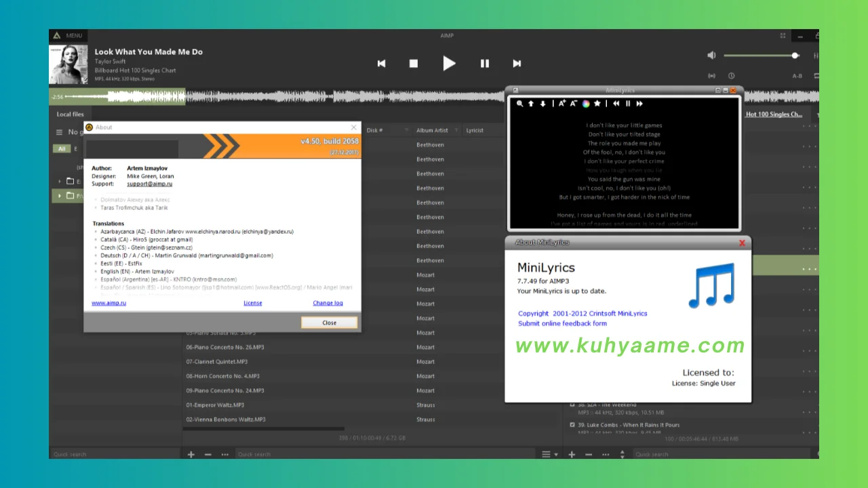Skip to the next track in AIMP
868x488 pixels.
tap(517, 64)
